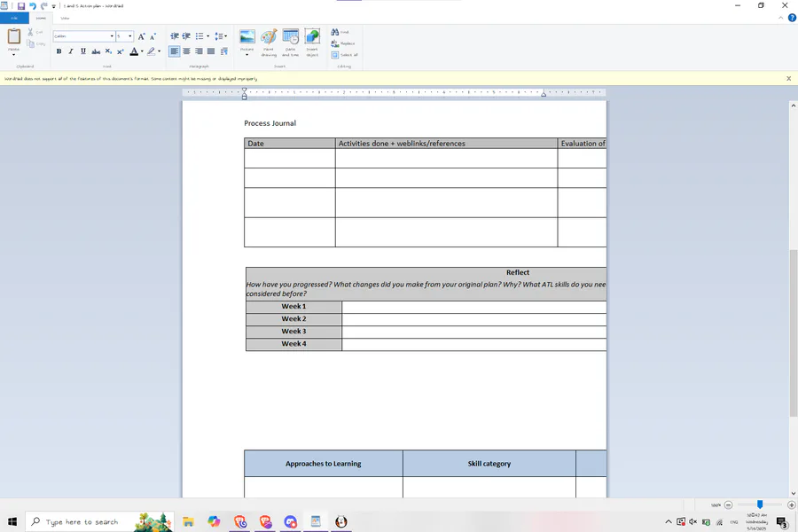
Task: Insert a picture into the document
Action: [x=246, y=36]
